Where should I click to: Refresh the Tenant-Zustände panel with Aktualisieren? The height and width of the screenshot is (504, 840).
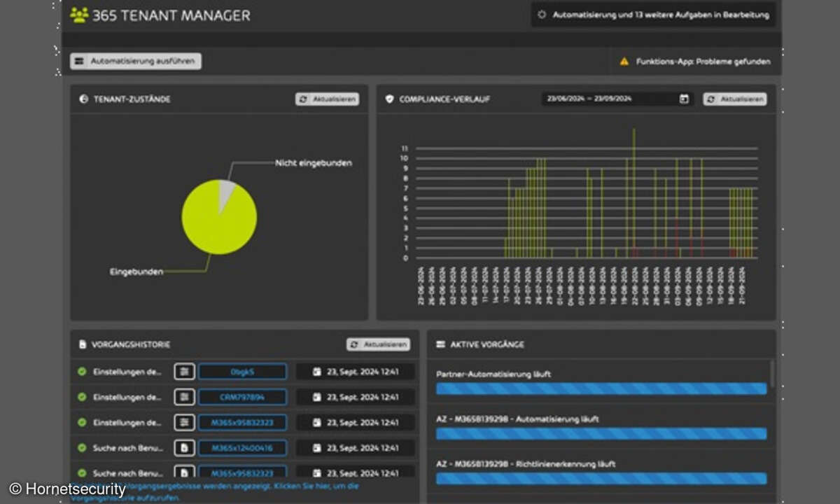coord(327,99)
